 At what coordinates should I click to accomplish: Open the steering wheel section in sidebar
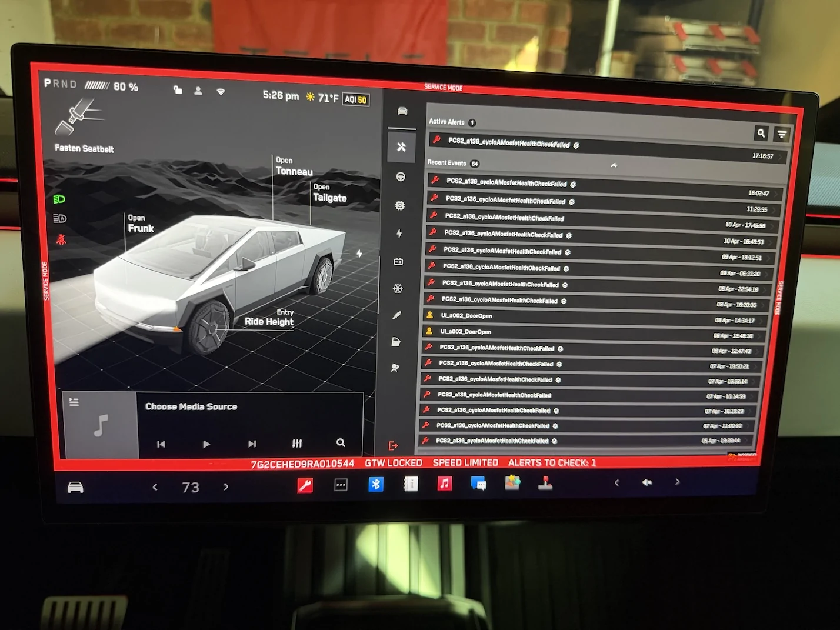[401, 177]
